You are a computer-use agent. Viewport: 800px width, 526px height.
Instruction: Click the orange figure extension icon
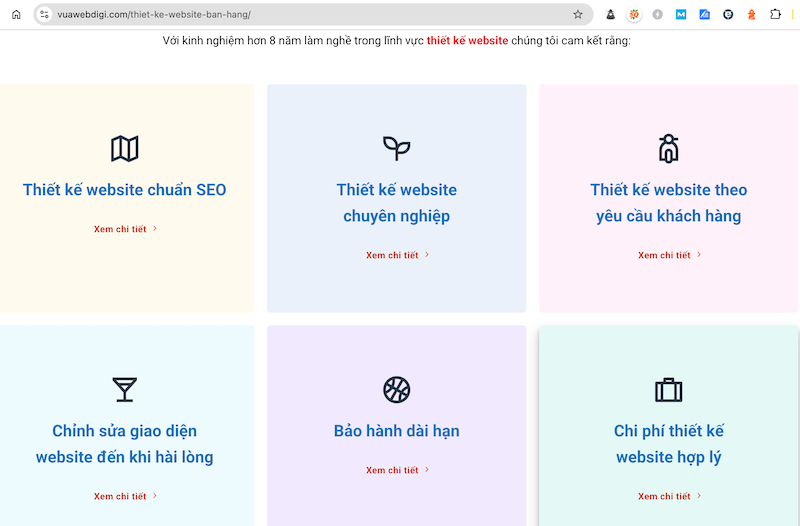click(x=752, y=14)
